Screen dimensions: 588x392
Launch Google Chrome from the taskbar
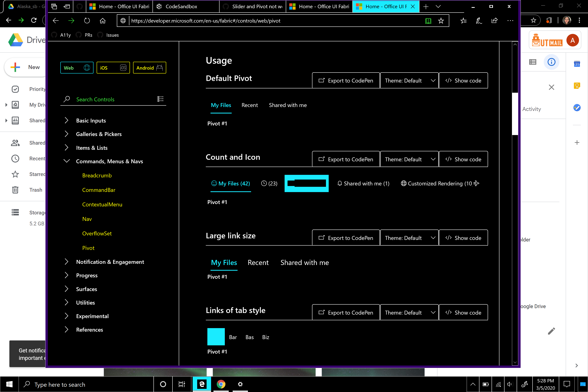(221, 384)
